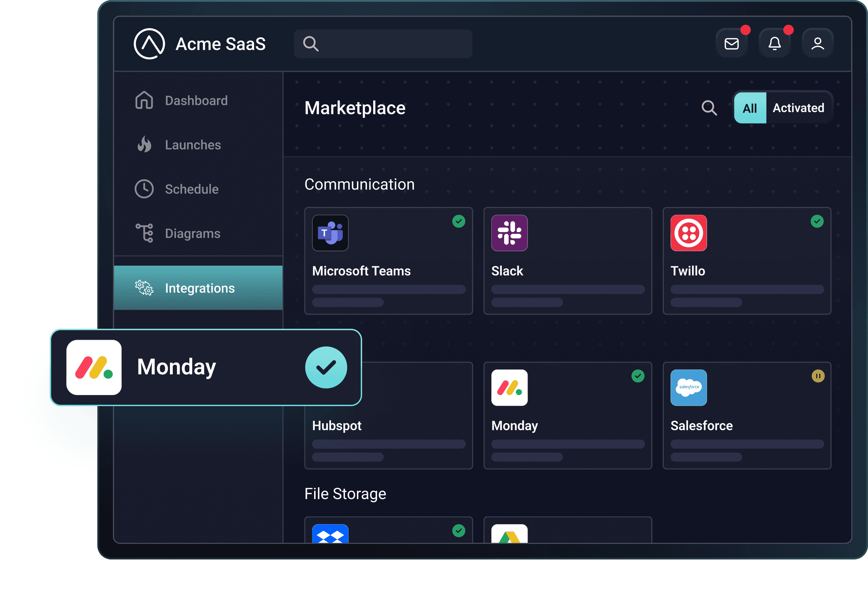
Task: Click the Communication section heading
Action: pos(359,184)
